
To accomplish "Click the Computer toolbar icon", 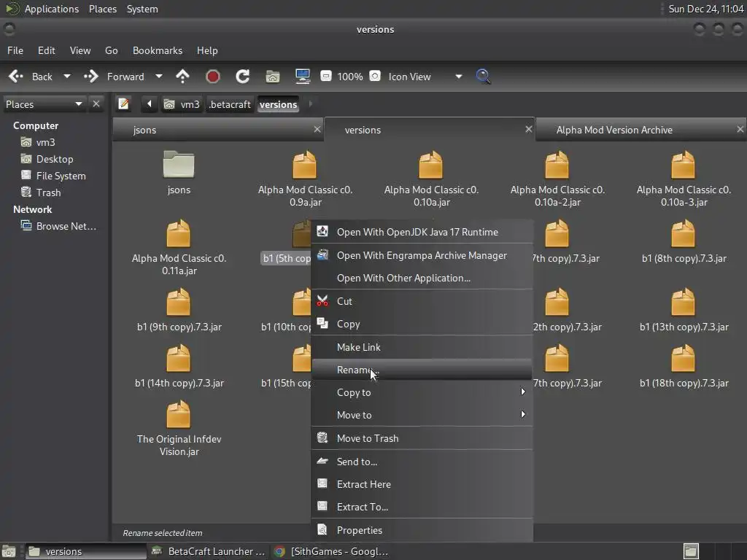I will (x=302, y=77).
